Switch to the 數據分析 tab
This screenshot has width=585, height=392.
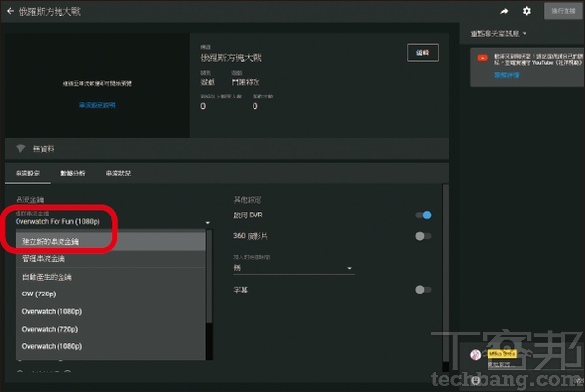coord(73,173)
